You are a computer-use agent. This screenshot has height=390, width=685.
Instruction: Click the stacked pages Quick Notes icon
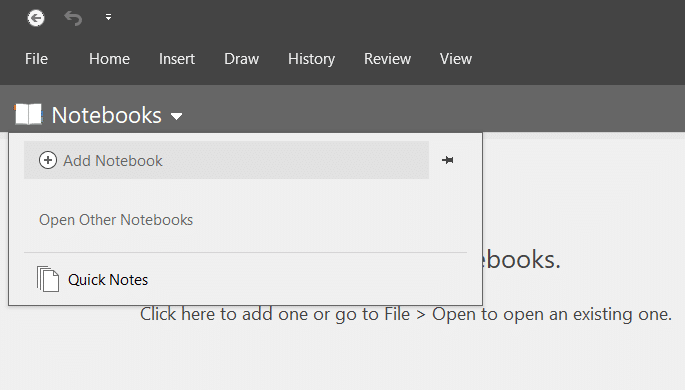click(x=48, y=279)
